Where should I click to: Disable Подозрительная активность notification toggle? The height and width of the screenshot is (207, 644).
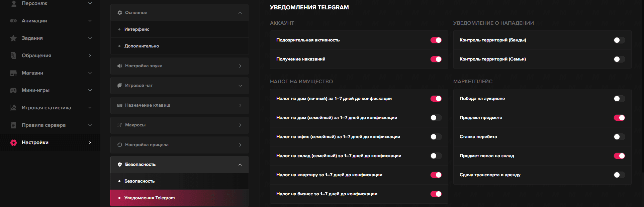(x=436, y=40)
